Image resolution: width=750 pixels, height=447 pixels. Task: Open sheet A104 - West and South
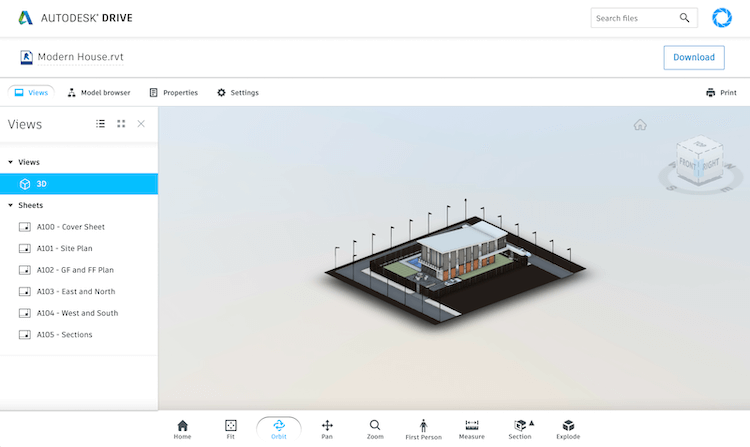coord(79,313)
